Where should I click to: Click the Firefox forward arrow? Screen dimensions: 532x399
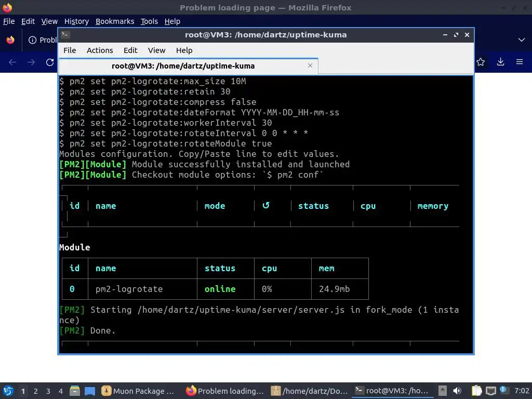[31, 62]
